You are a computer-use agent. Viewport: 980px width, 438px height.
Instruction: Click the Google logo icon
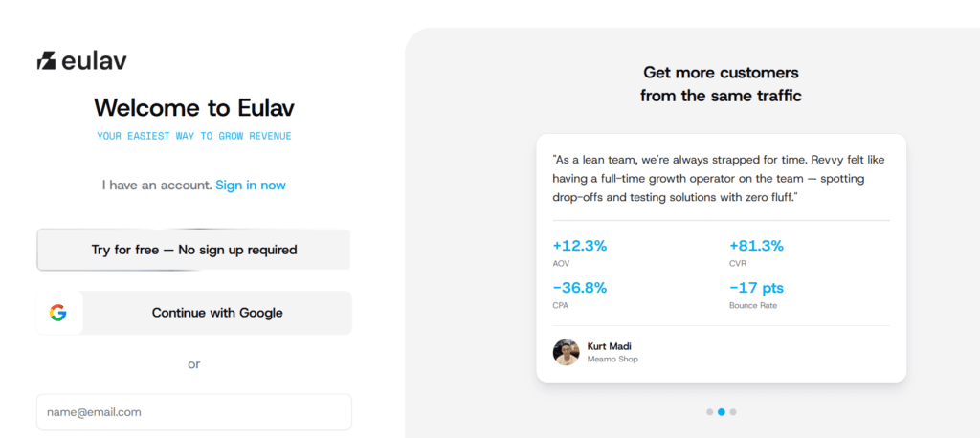tap(58, 313)
